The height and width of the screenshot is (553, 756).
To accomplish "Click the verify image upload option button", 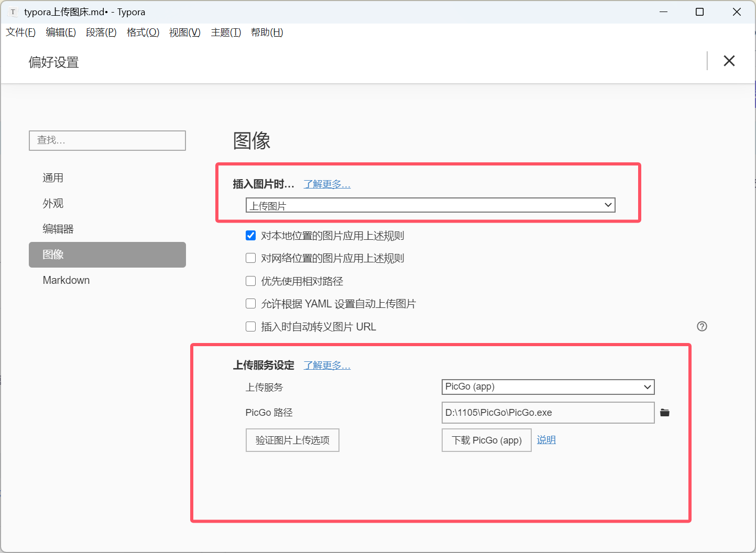I will [292, 440].
